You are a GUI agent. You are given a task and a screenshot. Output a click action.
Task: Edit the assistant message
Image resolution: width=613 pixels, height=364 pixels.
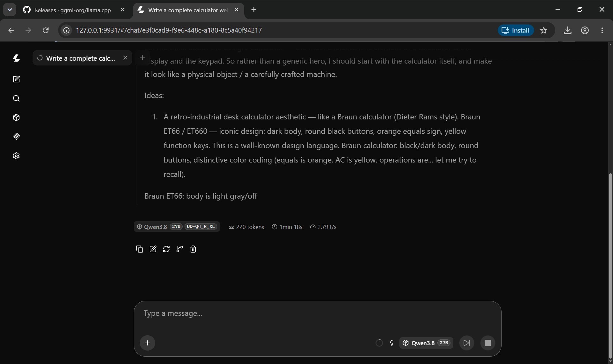click(x=153, y=249)
